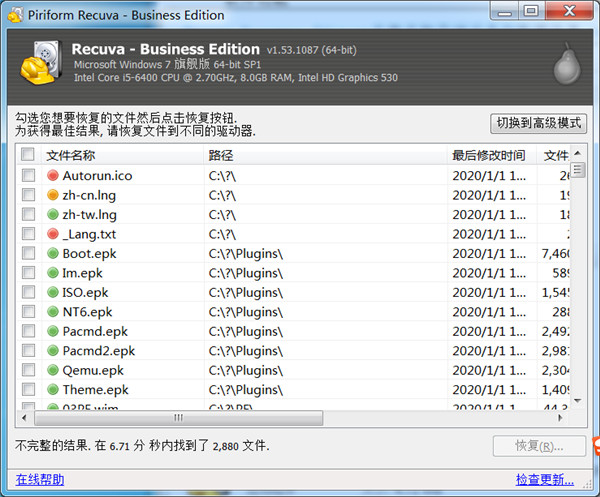Select the Boot.epk file name
Viewport: 600px width, 497px height.
click(89, 253)
